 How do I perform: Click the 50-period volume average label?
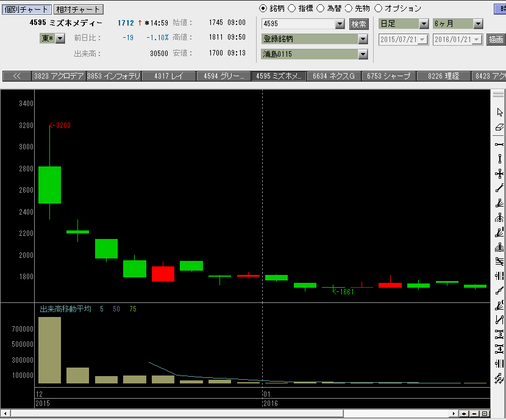116,309
